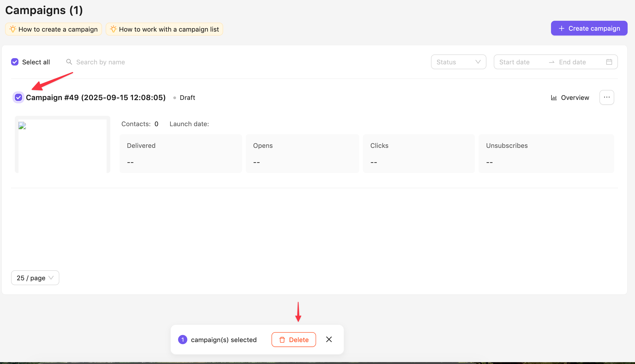Open the three-dots campaign options menu

[x=606, y=97]
